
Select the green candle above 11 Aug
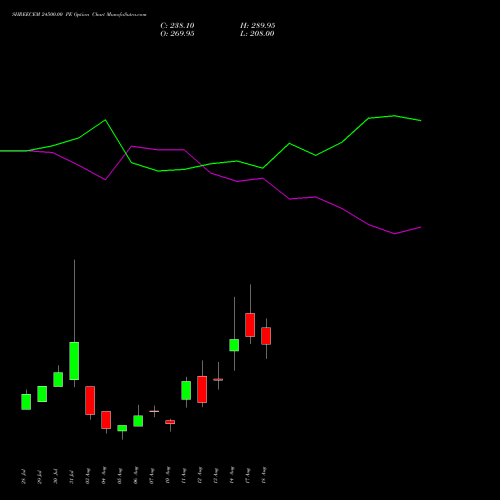pos(186,390)
